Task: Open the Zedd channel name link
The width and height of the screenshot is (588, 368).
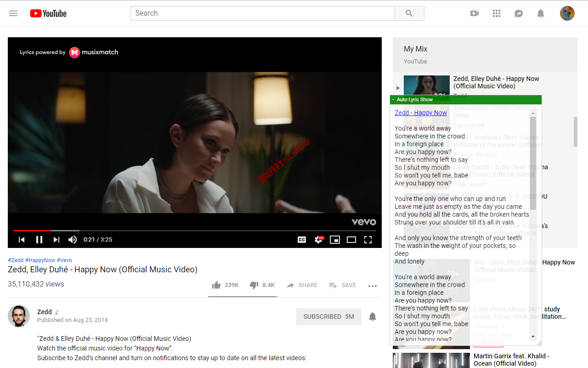Action: 45,312
